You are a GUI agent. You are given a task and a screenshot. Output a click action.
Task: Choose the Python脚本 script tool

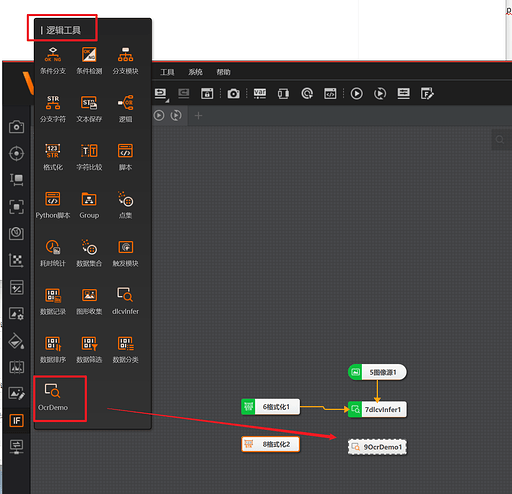click(x=53, y=205)
